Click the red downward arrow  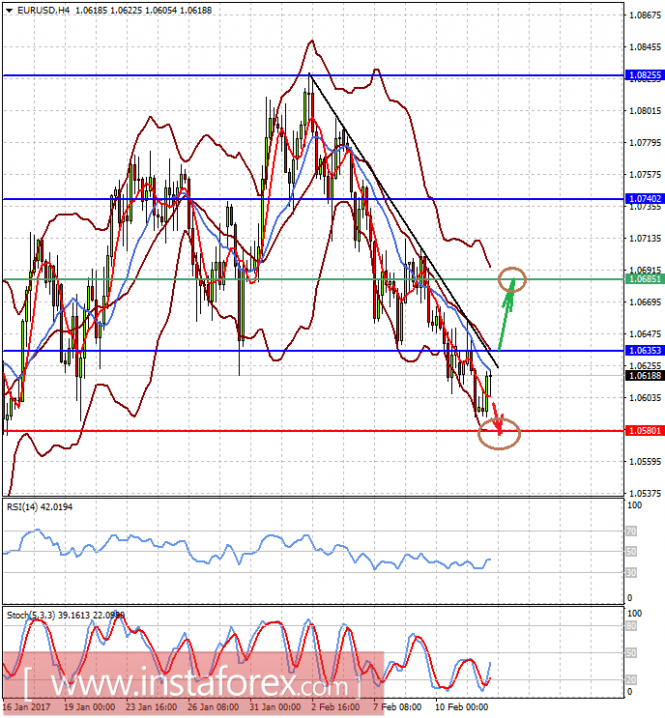pyautogui.click(x=497, y=418)
